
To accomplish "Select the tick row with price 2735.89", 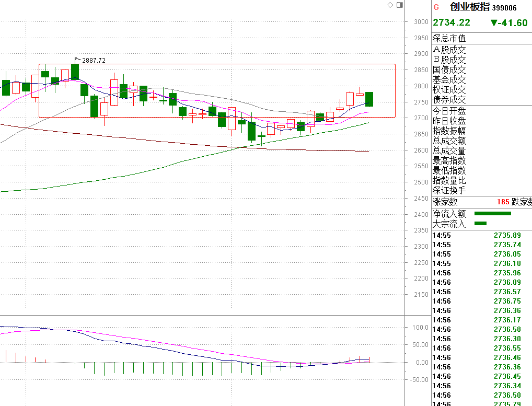I will click(x=482, y=235).
